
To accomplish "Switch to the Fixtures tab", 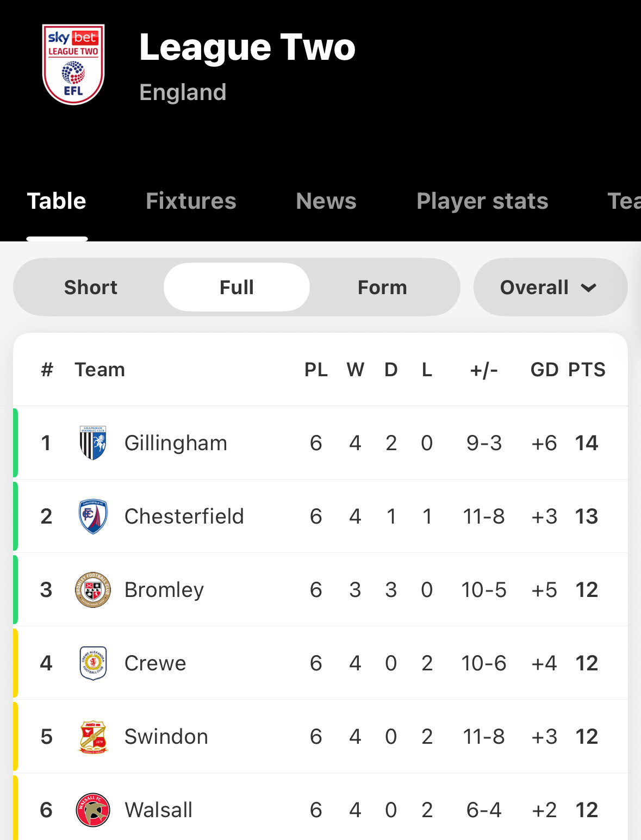I will (191, 201).
